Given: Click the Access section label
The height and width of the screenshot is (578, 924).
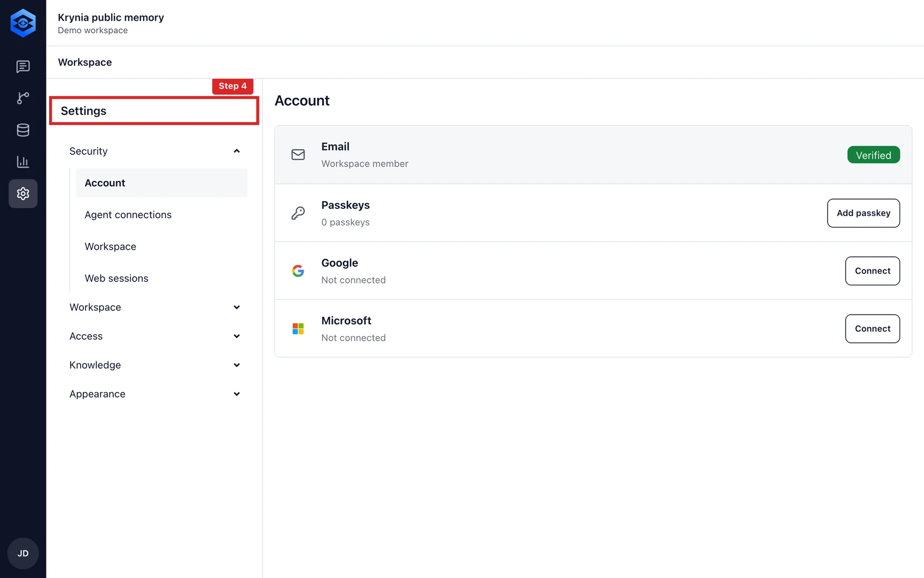Looking at the screenshot, I should (x=86, y=336).
